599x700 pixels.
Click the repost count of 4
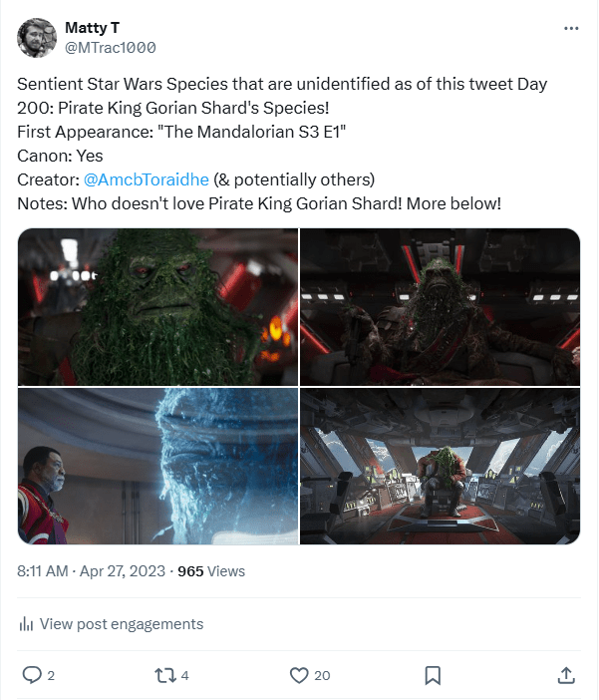(184, 675)
